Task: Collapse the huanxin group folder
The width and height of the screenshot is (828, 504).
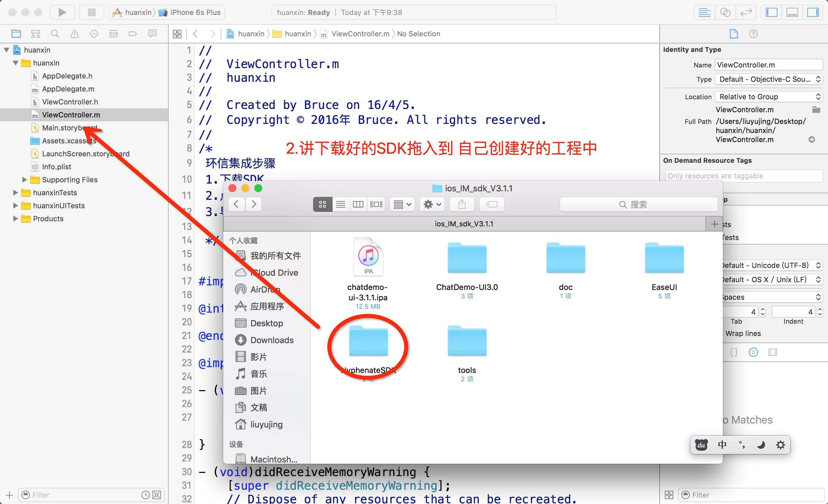Action: point(16,63)
